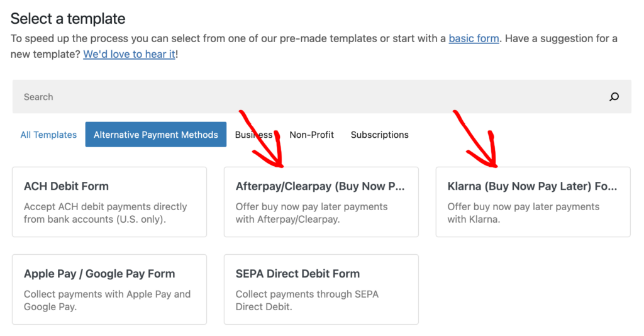Show the Non-Profit templates tab
This screenshot has width=644, height=336.
point(311,135)
